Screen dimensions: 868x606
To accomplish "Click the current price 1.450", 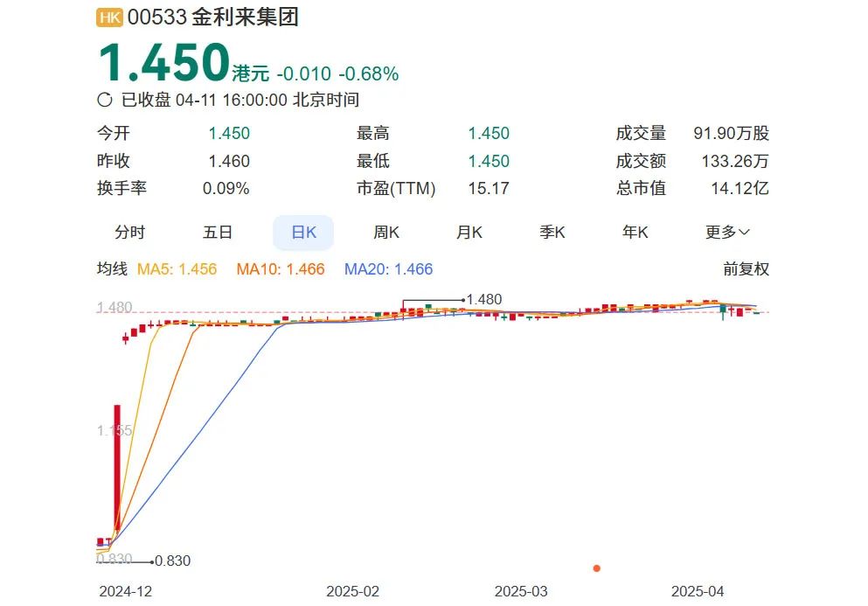I will tap(163, 63).
